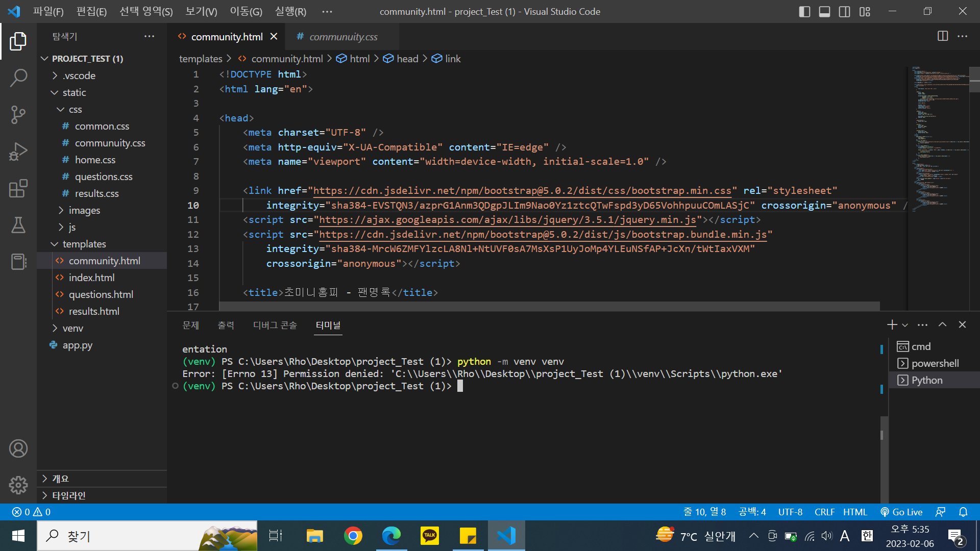Open the 실행(R) menu
Viewport: 980px width, 551px height.
pos(290,11)
